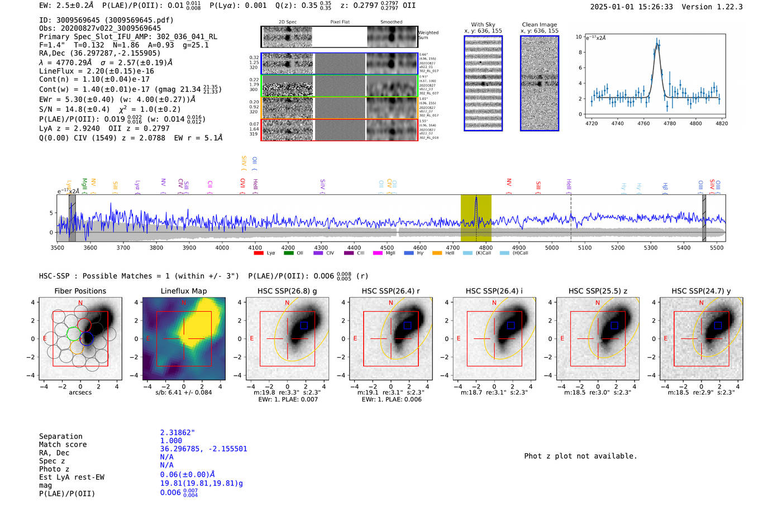Viewport: 782px width, 532px height.
Task: Select the blue-bordered 2D spectrum fiber row
Action: (340, 64)
